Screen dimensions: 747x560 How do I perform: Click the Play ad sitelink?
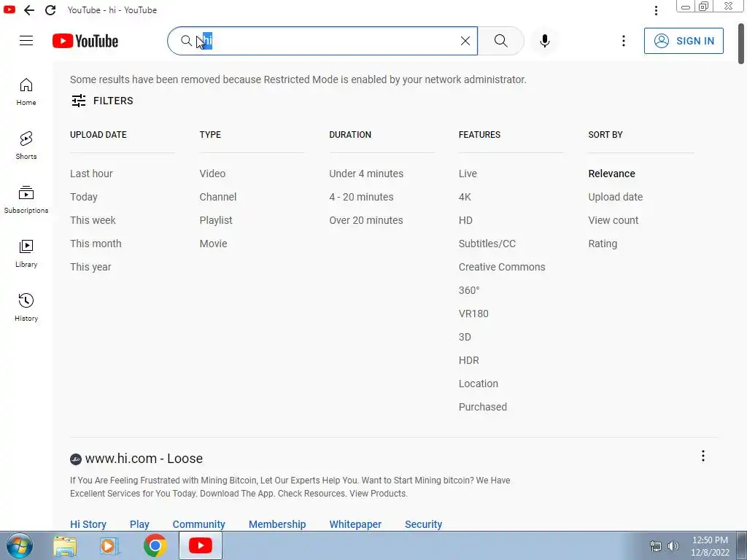click(139, 524)
